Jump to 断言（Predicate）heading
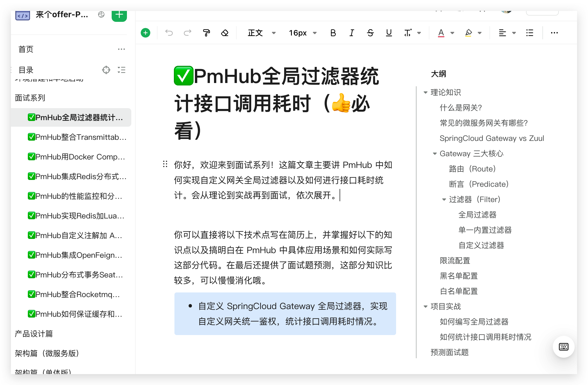The image size is (588, 385). 479,184
